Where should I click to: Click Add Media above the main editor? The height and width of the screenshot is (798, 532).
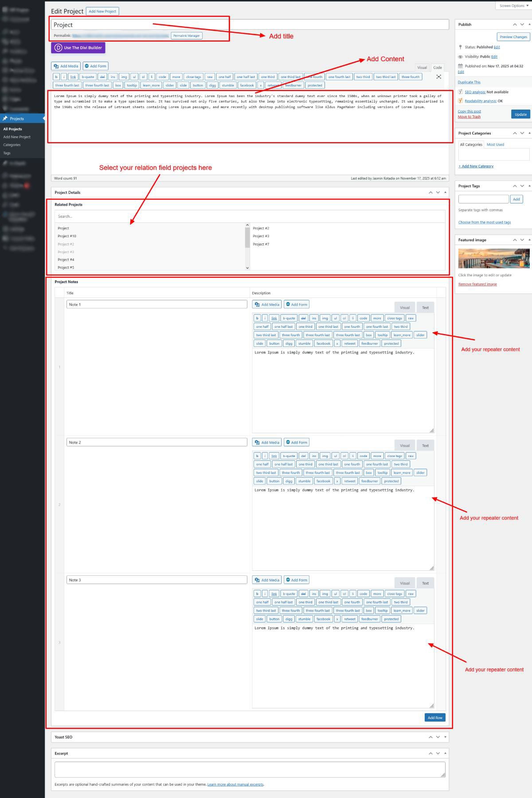coord(66,66)
